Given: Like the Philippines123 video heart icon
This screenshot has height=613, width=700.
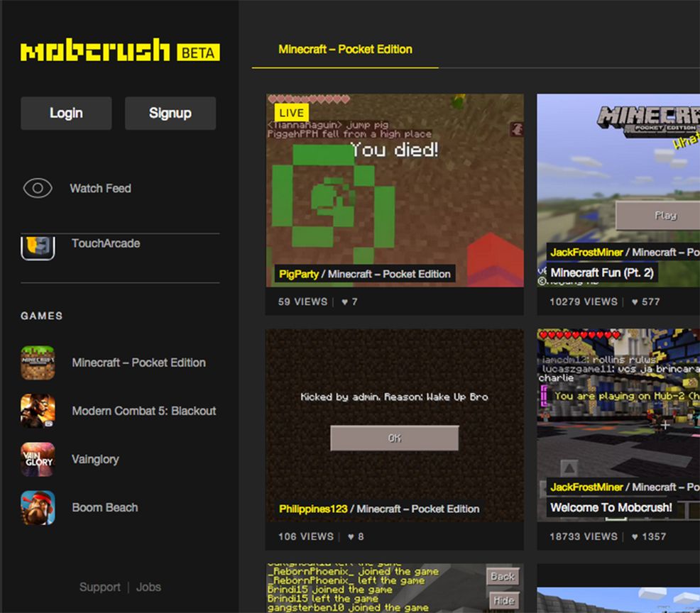Looking at the screenshot, I should pos(351,536).
